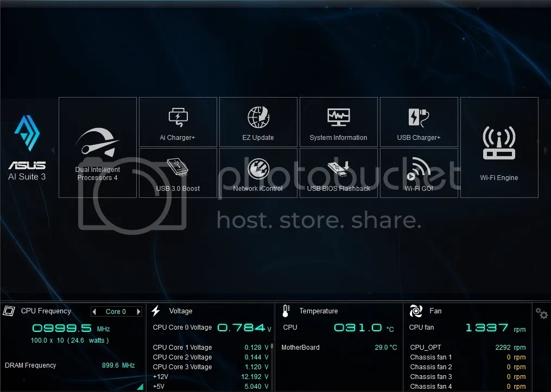Click the Temperature panel heading
The image size is (551, 392).
318,311
